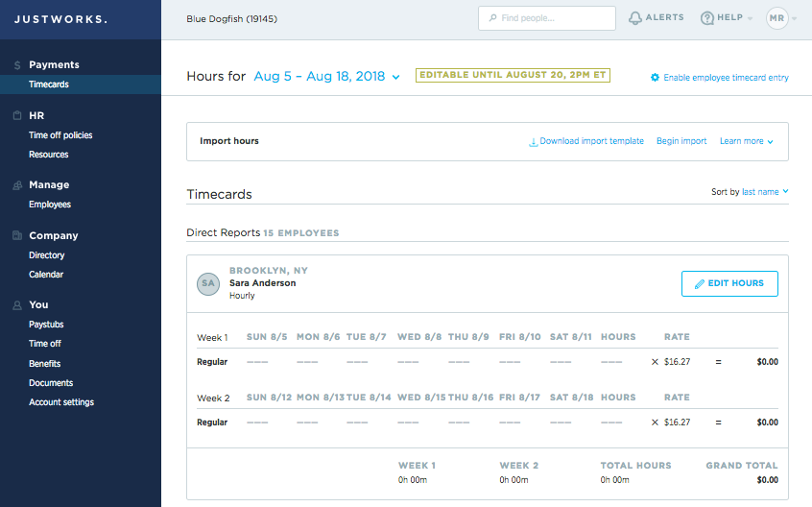Screen dimensions: 812x507
Task: Click Week 2 Regular FRI 8/17 hours cell
Action: pos(510,422)
